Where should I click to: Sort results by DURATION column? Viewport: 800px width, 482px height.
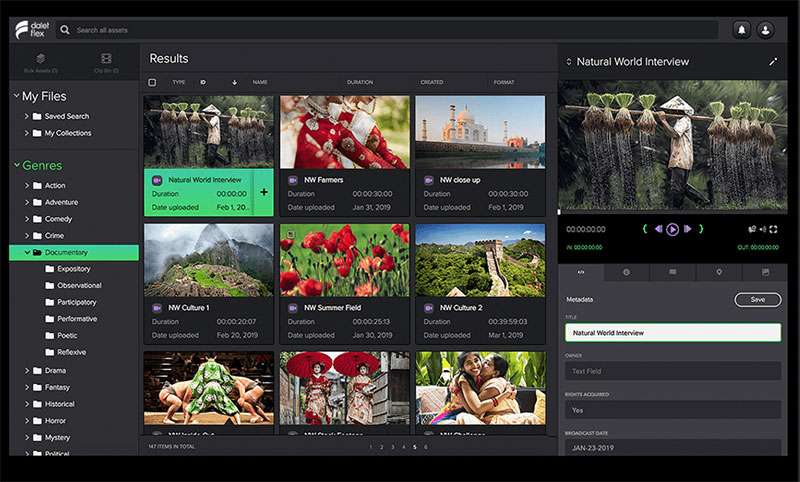tap(360, 82)
